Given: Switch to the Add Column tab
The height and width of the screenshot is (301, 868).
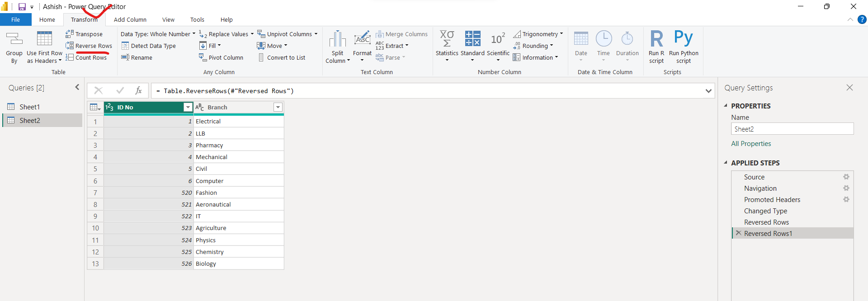Looking at the screenshot, I should click(130, 19).
